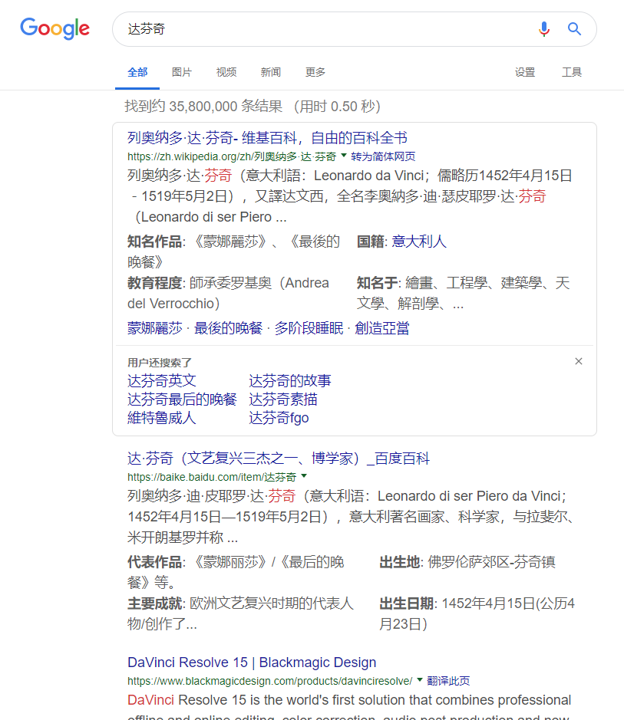Click the 国籍 label
The image size is (624, 720).
pos(371,241)
